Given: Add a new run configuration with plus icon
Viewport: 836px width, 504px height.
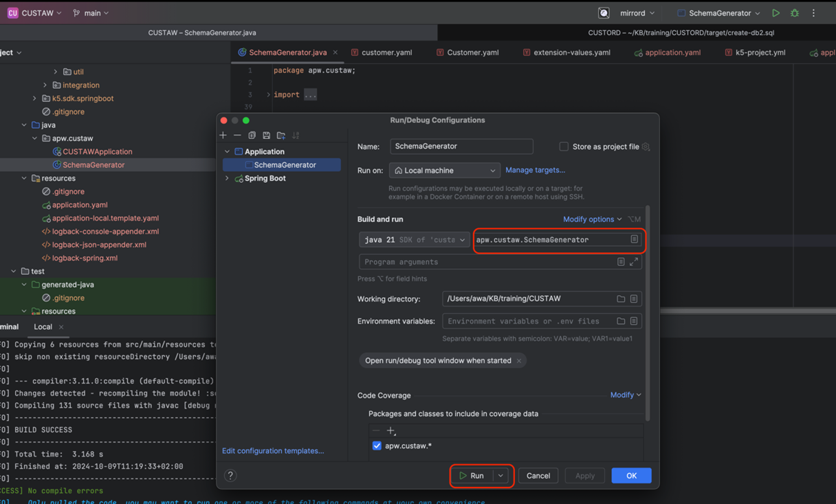Looking at the screenshot, I should 223,135.
